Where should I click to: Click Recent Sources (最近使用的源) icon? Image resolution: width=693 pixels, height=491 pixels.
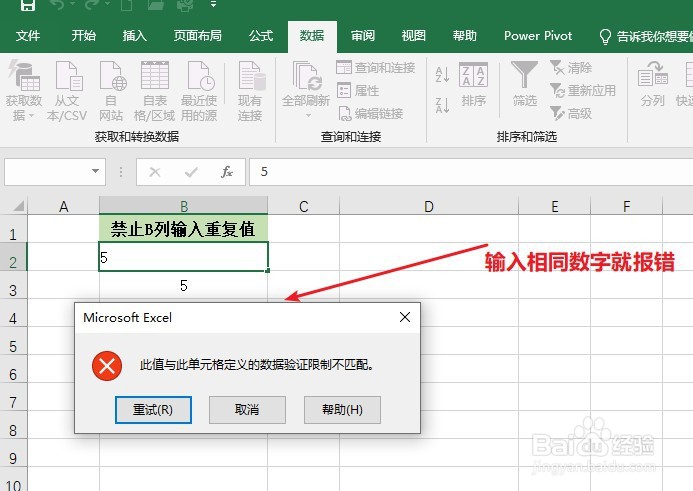(200, 76)
